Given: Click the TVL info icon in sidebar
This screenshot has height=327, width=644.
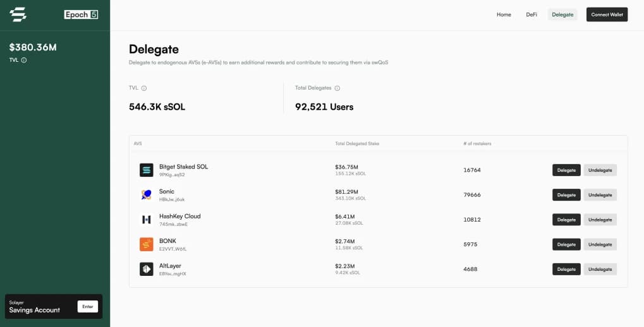Looking at the screenshot, I should pos(24,60).
